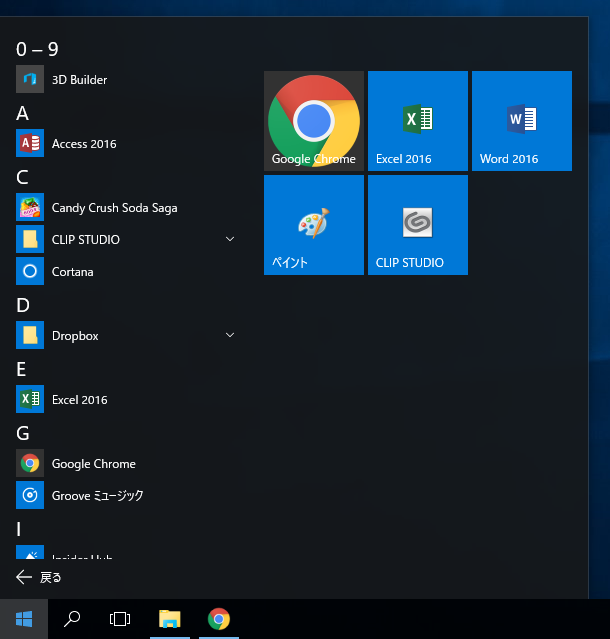Click the letter G section header
This screenshot has height=639, width=610.
tap(23, 433)
